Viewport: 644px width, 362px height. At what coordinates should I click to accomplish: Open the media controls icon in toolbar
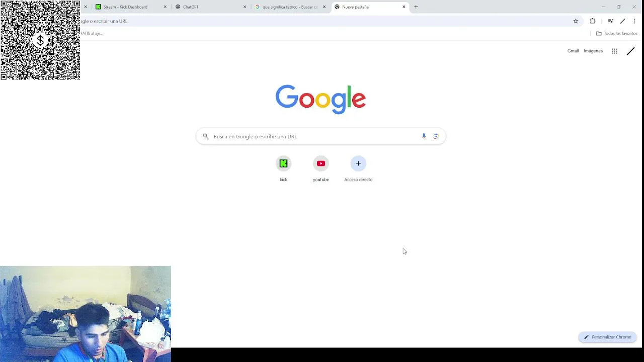(x=610, y=21)
